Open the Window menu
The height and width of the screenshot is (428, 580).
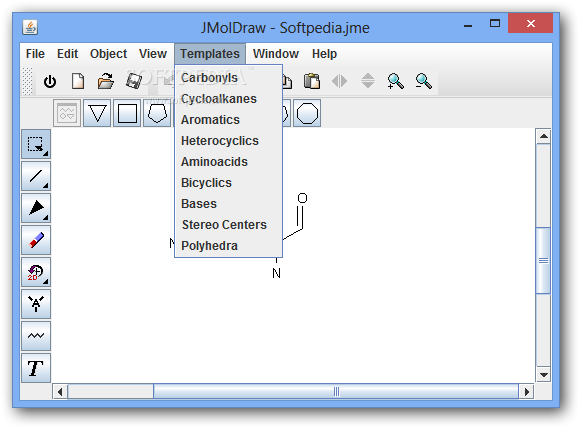[276, 54]
